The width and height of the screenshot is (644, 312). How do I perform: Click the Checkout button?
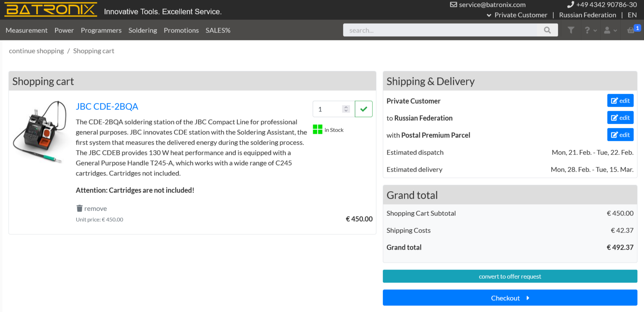pos(510,298)
